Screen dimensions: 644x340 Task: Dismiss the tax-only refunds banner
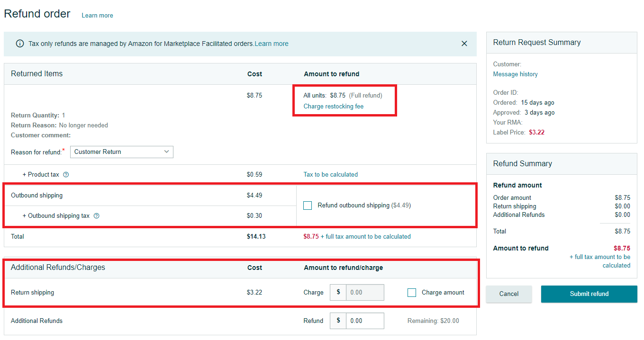[464, 44]
